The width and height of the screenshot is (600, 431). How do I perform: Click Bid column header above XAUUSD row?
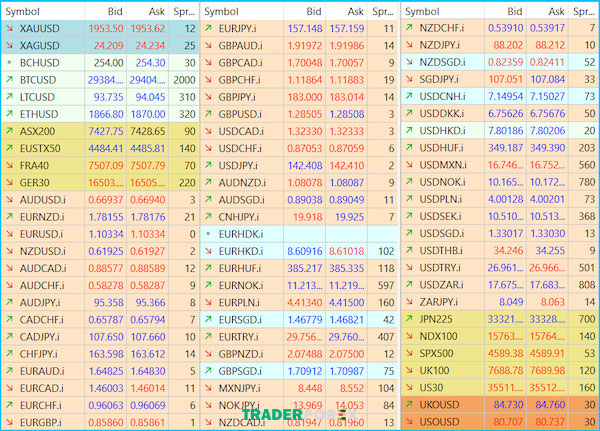click(115, 11)
